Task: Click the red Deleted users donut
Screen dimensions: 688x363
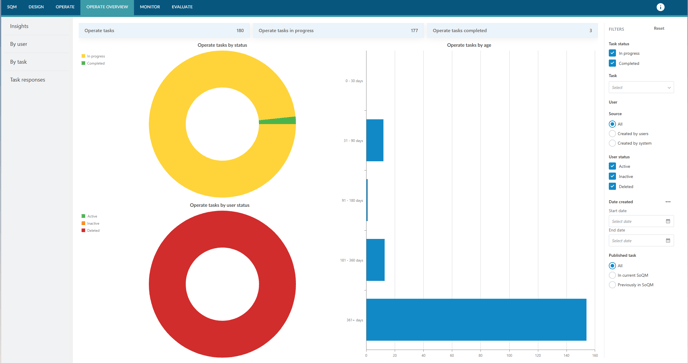Action: 167,284
